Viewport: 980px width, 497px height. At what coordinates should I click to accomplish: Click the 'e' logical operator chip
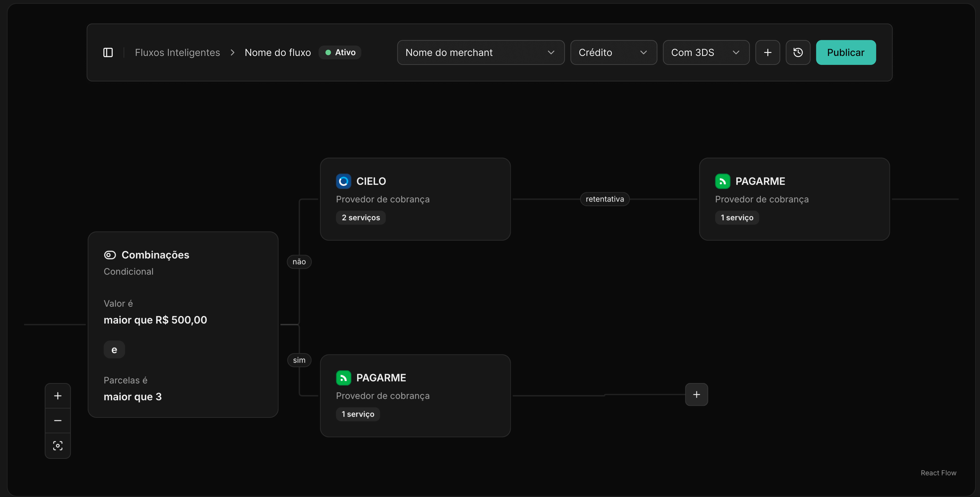pyautogui.click(x=114, y=350)
